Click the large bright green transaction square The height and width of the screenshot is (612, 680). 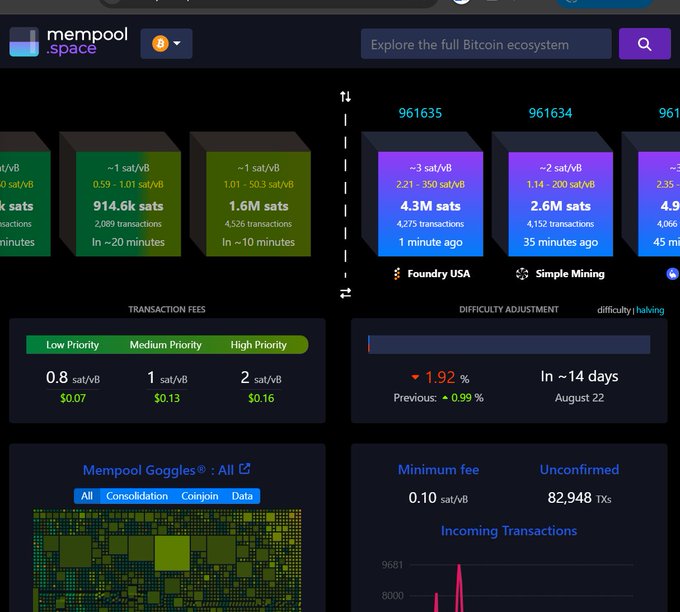[172, 553]
